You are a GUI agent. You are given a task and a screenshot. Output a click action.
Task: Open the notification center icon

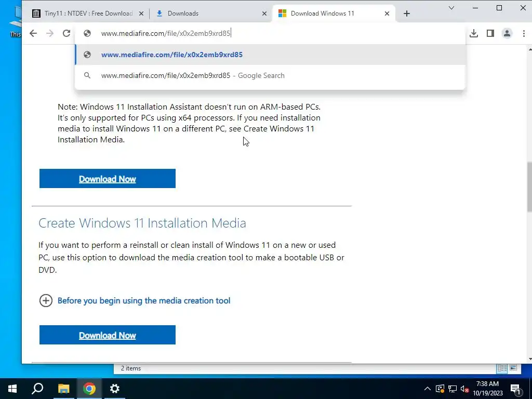coord(515,389)
